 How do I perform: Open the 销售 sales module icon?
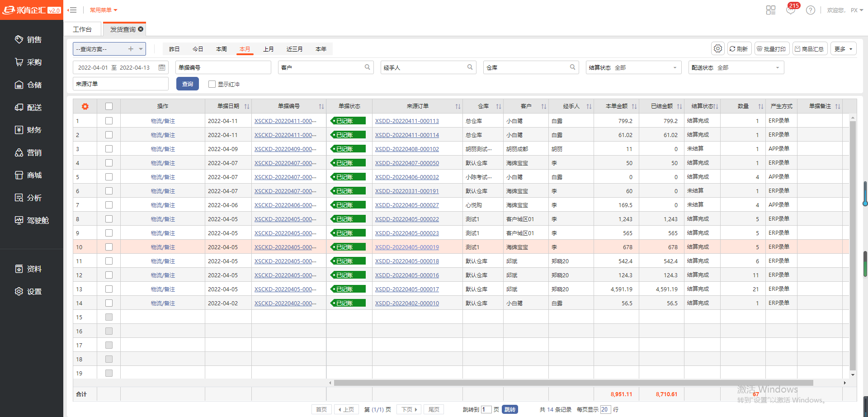pyautogui.click(x=19, y=40)
